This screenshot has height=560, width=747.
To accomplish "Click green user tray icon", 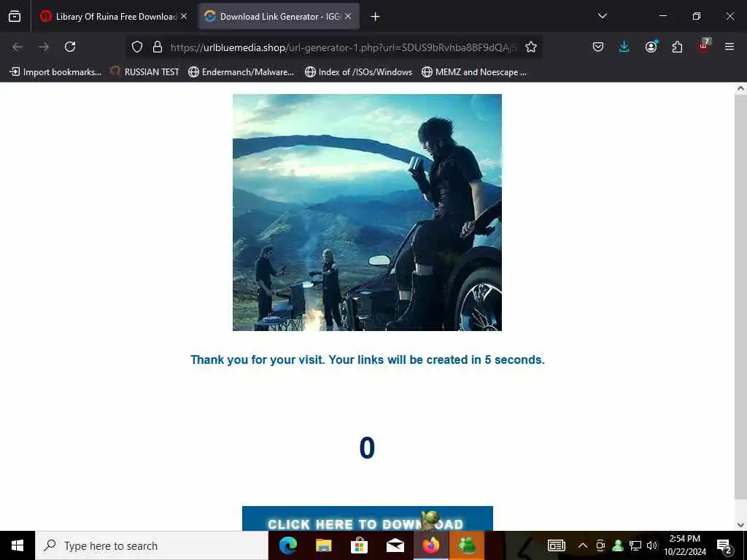I will (617, 545).
